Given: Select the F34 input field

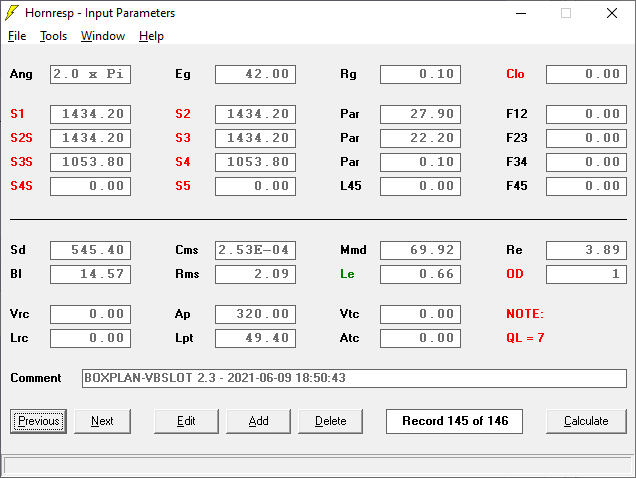Looking at the screenshot, I should (x=587, y=162).
